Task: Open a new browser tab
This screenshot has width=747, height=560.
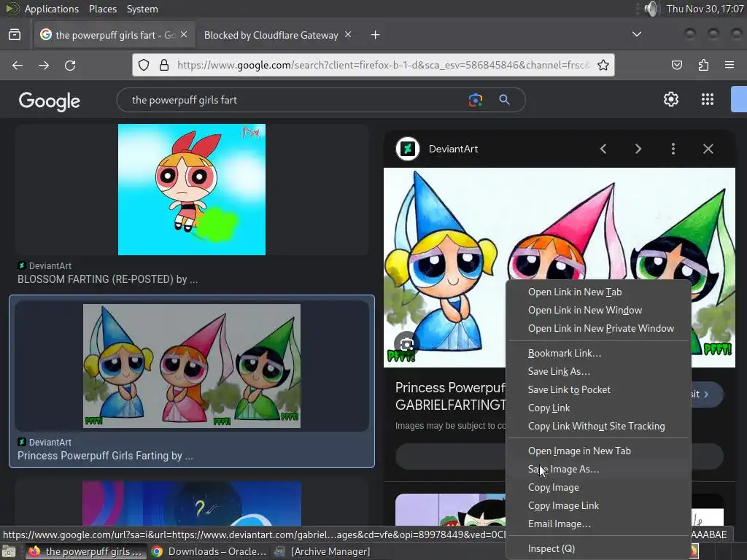Action: [x=376, y=35]
